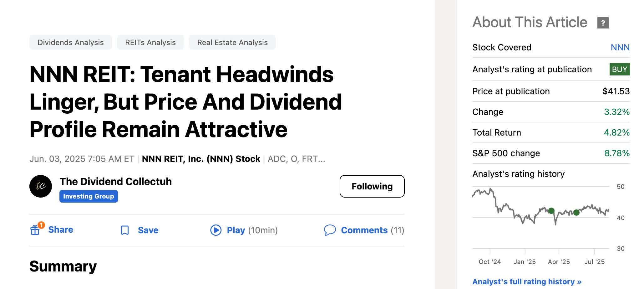Click the NNN link under Stock Covered

point(620,47)
